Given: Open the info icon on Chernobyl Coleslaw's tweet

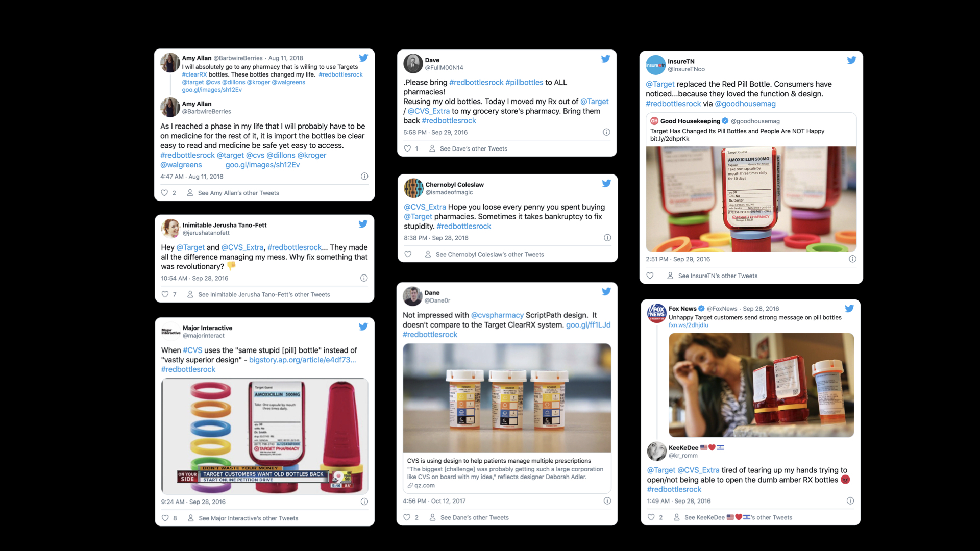Looking at the screenshot, I should pos(607,238).
